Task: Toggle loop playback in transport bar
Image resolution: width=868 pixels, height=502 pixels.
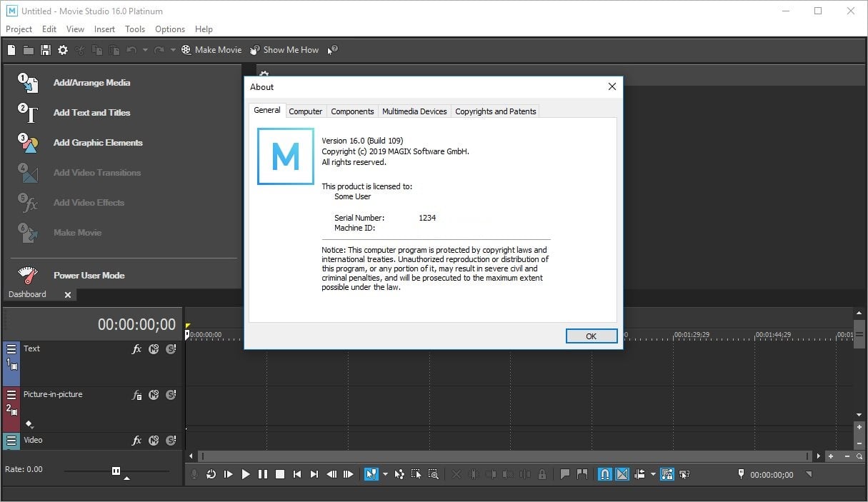Action: [x=211, y=474]
